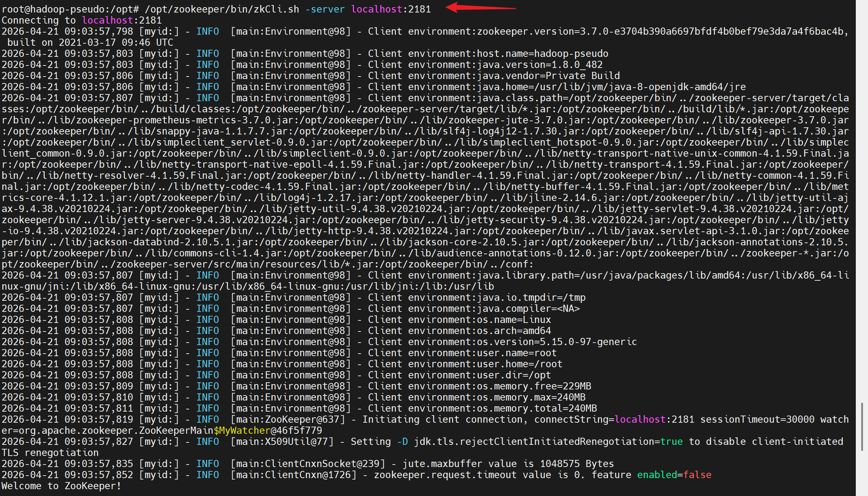
Task: Click the cyan '-D' flag in the X509Util line
Action: (x=402, y=442)
